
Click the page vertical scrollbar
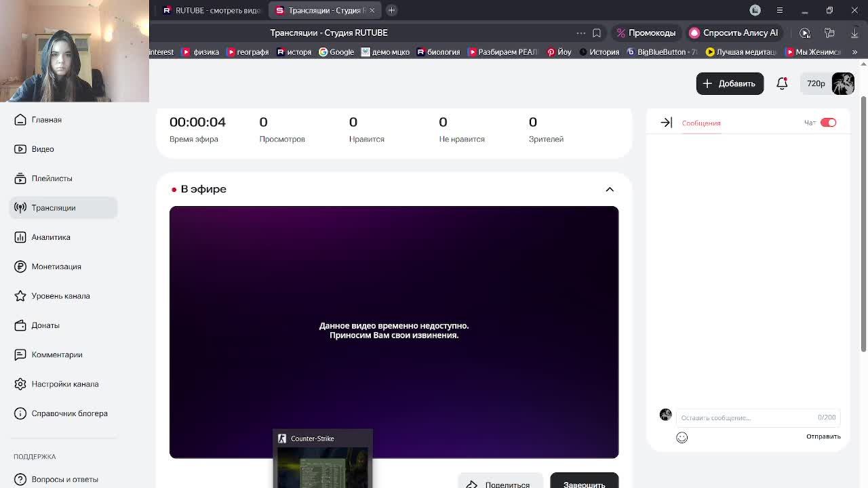pyautogui.click(x=863, y=224)
